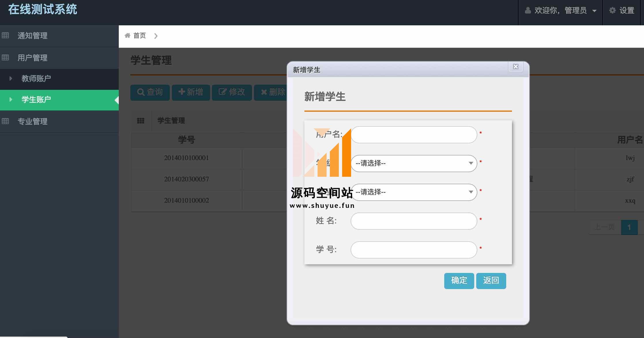Open the 通知管理 menu
Screen dimensions: 644x338
(x=59, y=36)
